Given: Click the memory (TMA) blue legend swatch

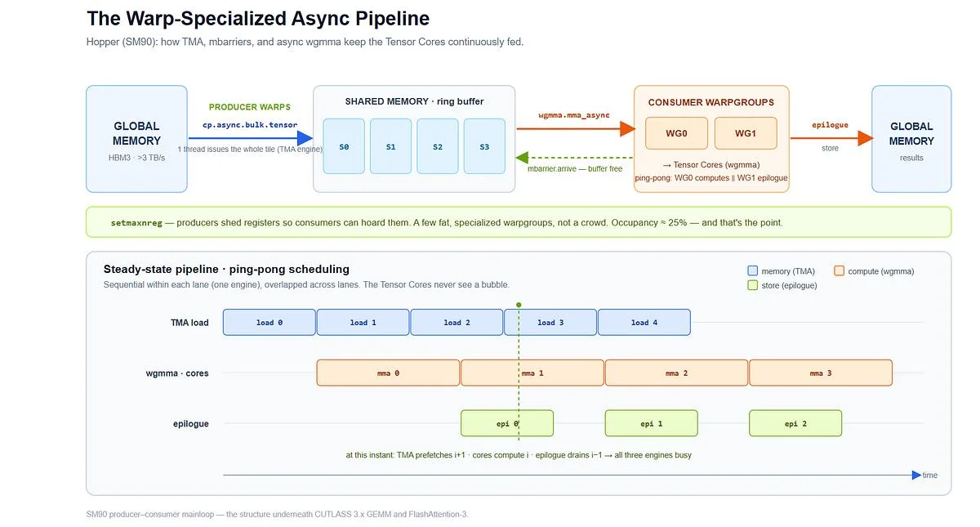Looking at the screenshot, I should pos(752,271).
